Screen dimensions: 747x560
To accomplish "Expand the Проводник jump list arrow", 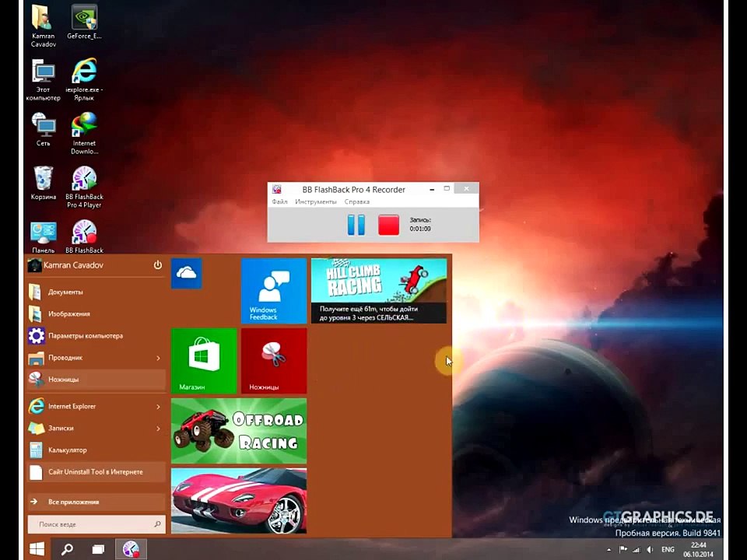I will pyautogui.click(x=158, y=358).
